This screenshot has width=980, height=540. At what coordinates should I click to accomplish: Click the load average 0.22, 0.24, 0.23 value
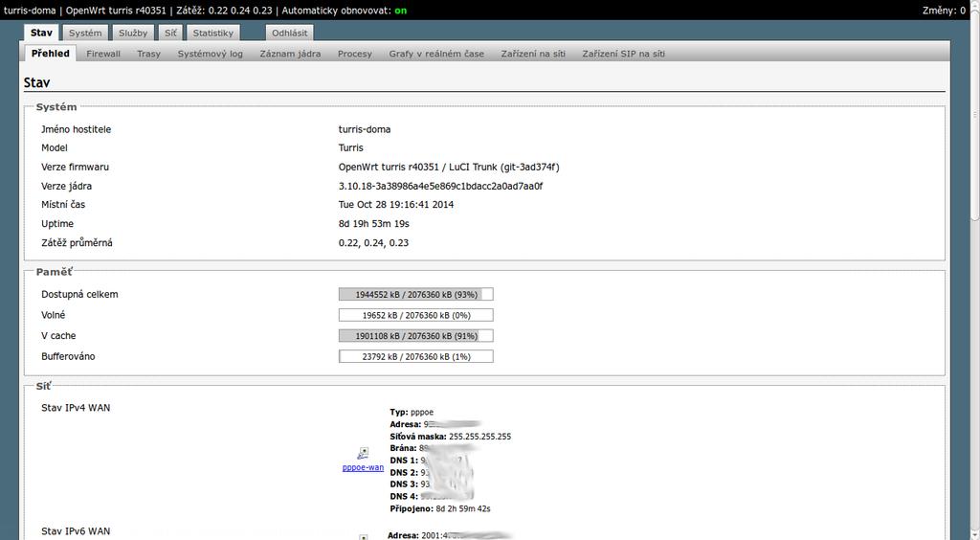(x=374, y=242)
